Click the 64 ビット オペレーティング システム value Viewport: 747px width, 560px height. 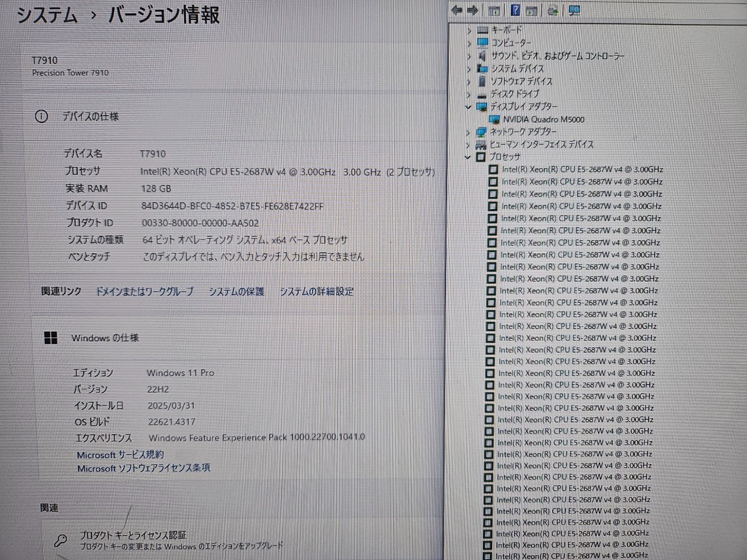[x=244, y=240]
